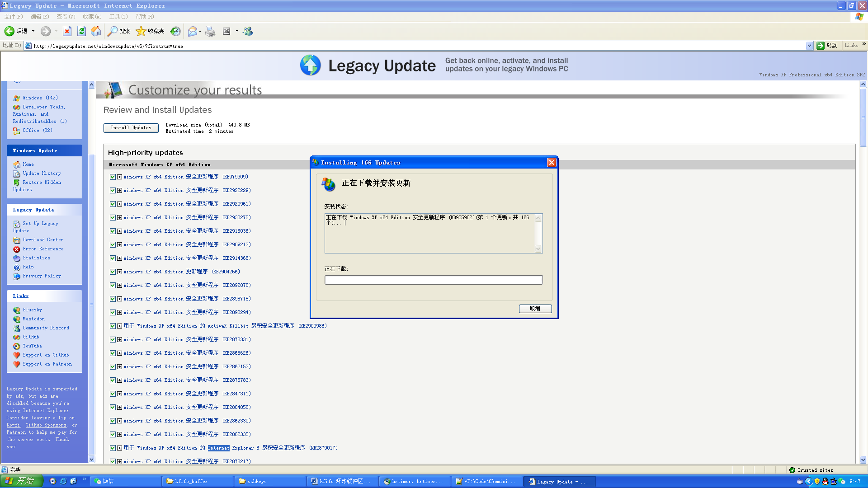This screenshot has width=868, height=488.
Task: Click the IE Refresh toolbar icon
Action: coord(81,31)
